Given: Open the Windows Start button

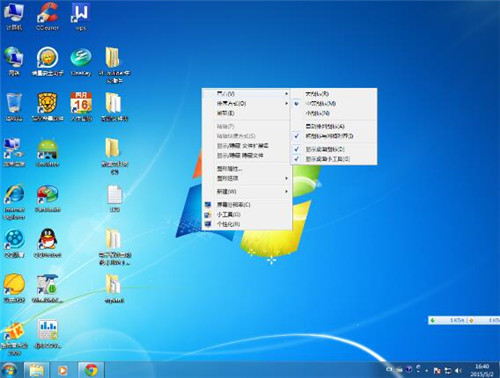Looking at the screenshot, I should tap(9, 370).
